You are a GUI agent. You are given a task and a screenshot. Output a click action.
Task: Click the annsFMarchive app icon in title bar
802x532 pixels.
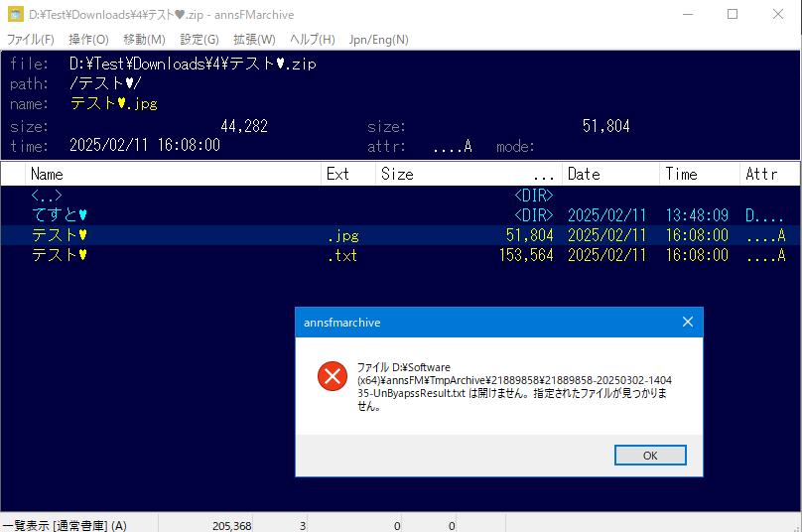[15, 15]
